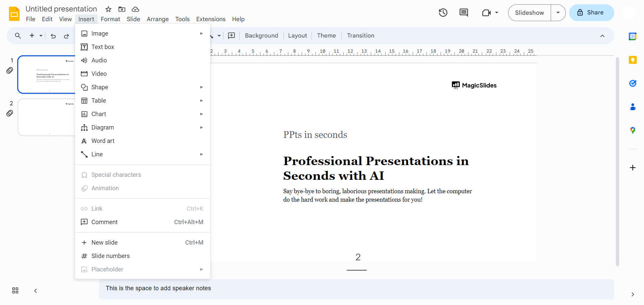Open the Theme panel
The height and width of the screenshot is (305, 644).
(326, 36)
